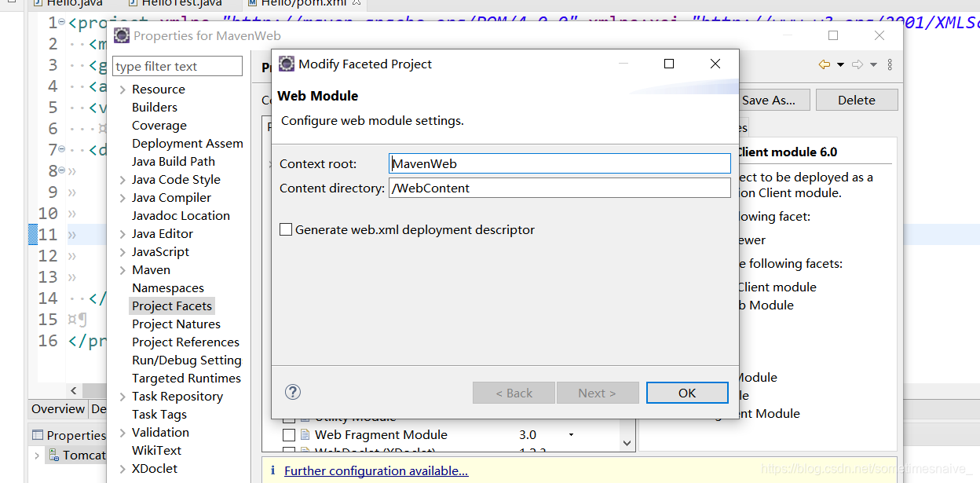Click the Tomcat server icon
Image resolution: width=980 pixels, height=483 pixels.
coord(53,455)
